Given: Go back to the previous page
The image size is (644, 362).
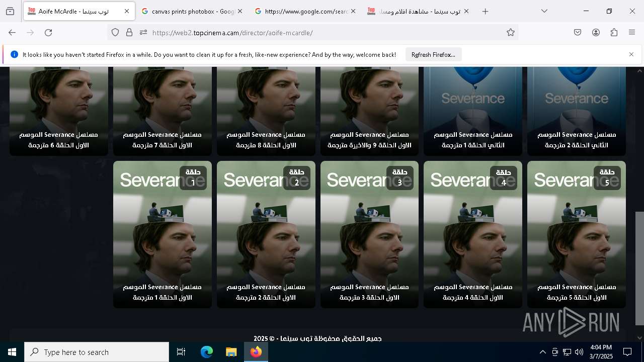Looking at the screenshot, I should (12, 33).
